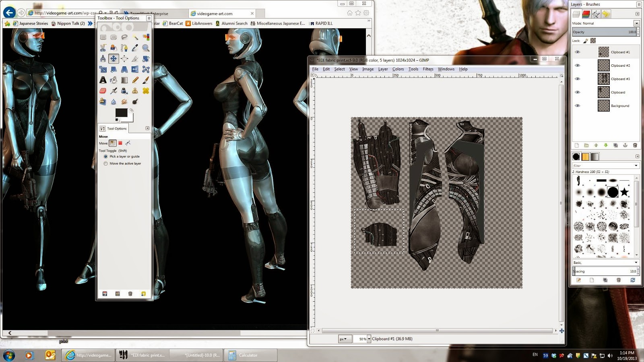Click the Calculator taskbar button
This screenshot has width=644, height=362.
pyautogui.click(x=250, y=355)
